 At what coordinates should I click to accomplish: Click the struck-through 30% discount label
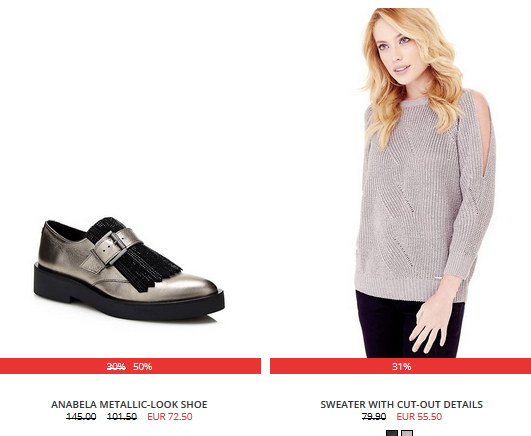[116, 367]
